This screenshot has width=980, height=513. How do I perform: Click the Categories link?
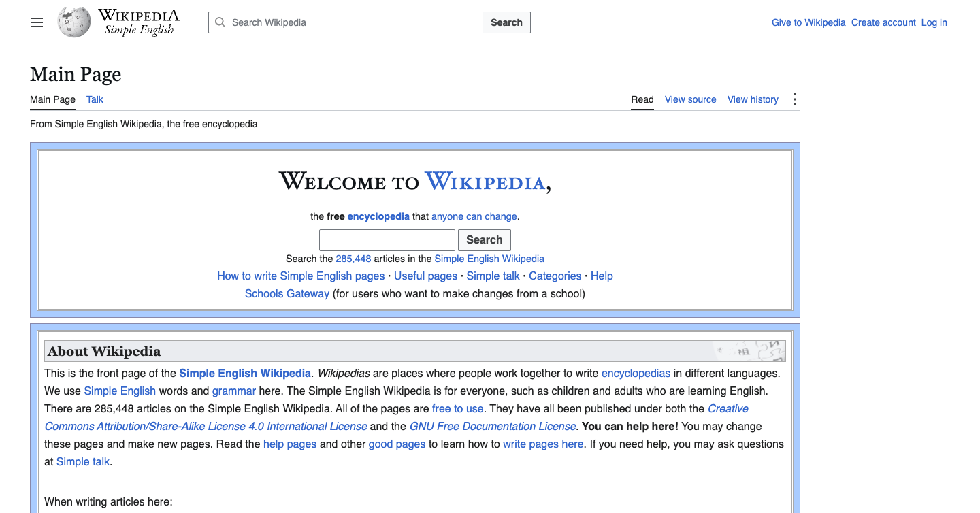(x=555, y=276)
